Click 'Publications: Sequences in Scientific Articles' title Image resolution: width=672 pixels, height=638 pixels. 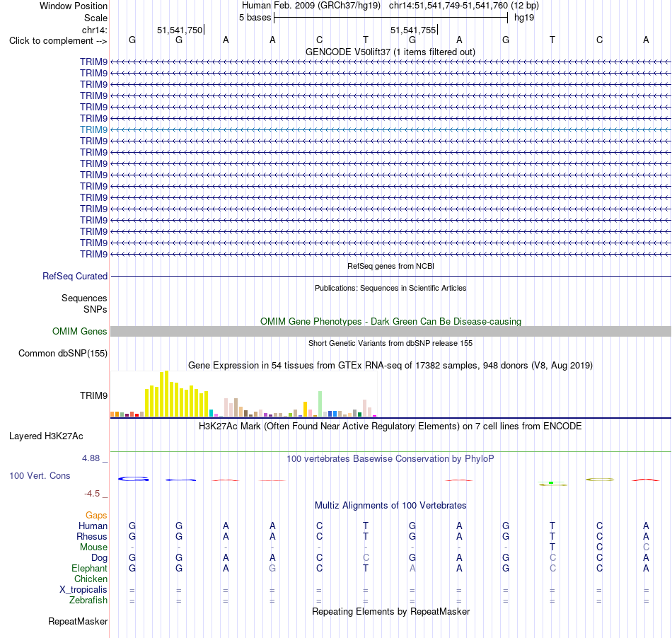pos(390,288)
